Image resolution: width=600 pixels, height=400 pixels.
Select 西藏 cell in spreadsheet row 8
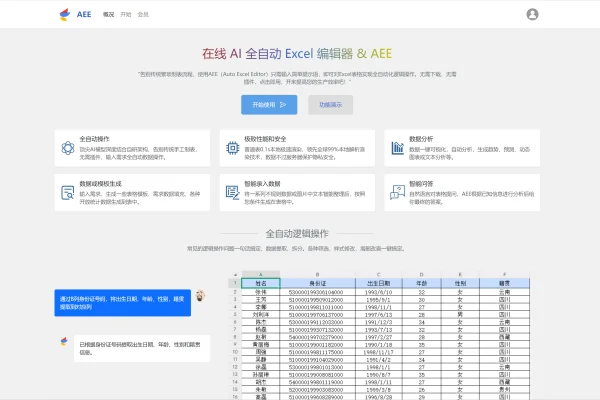click(x=504, y=337)
